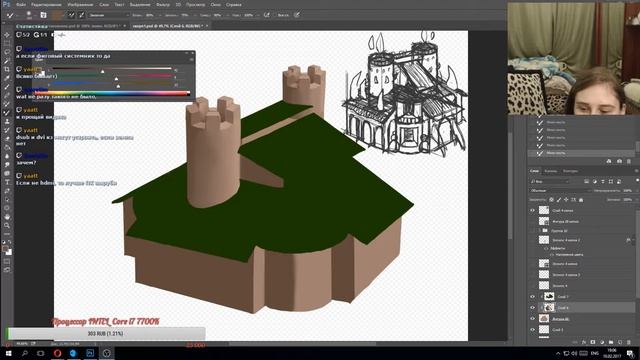The width and height of the screenshot is (640, 360).
Task: Click the Lock transparent pixels icon
Action: pyautogui.click(x=551, y=200)
